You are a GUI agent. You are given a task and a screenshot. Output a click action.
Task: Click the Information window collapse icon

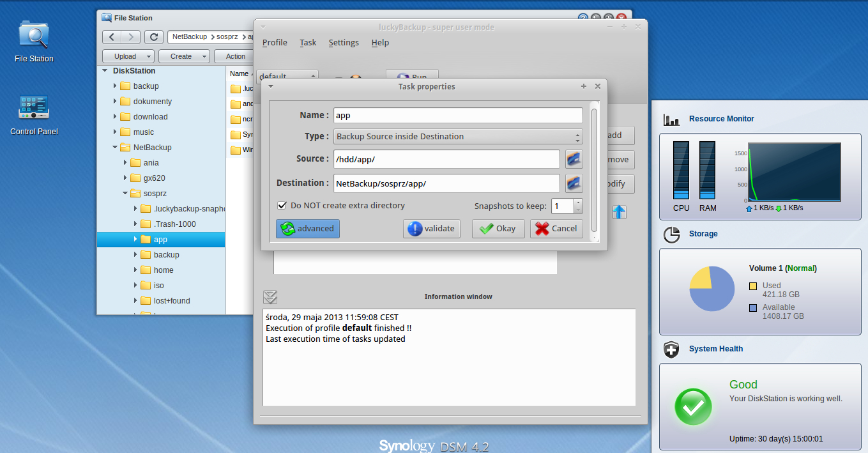270,296
